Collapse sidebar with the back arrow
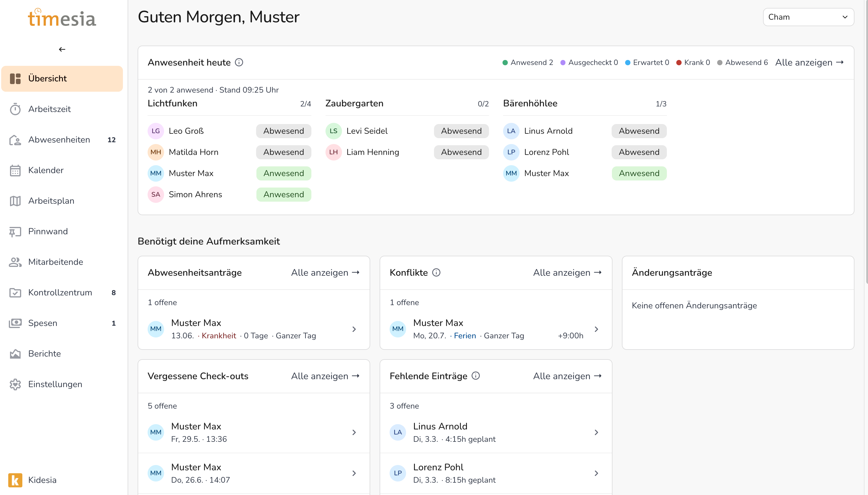Image resolution: width=868 pixels, height=495 pixels. point(62,49)
